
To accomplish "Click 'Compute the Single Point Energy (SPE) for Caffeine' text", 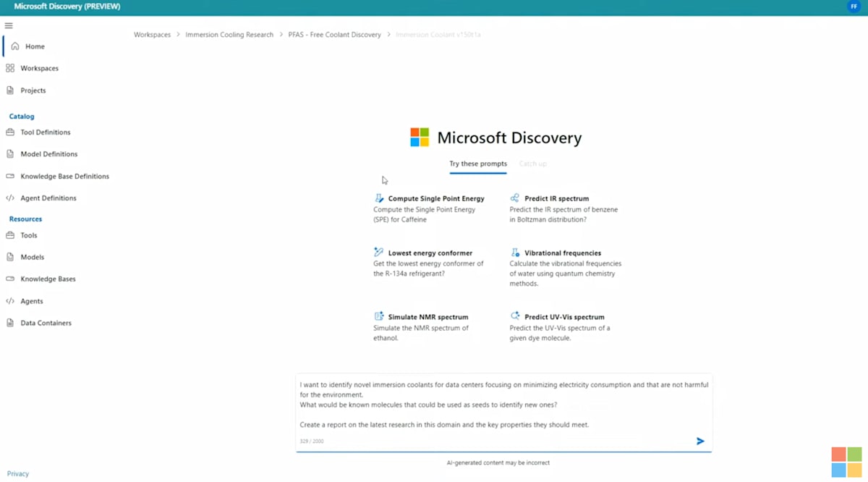I will (x=425, y=214).
